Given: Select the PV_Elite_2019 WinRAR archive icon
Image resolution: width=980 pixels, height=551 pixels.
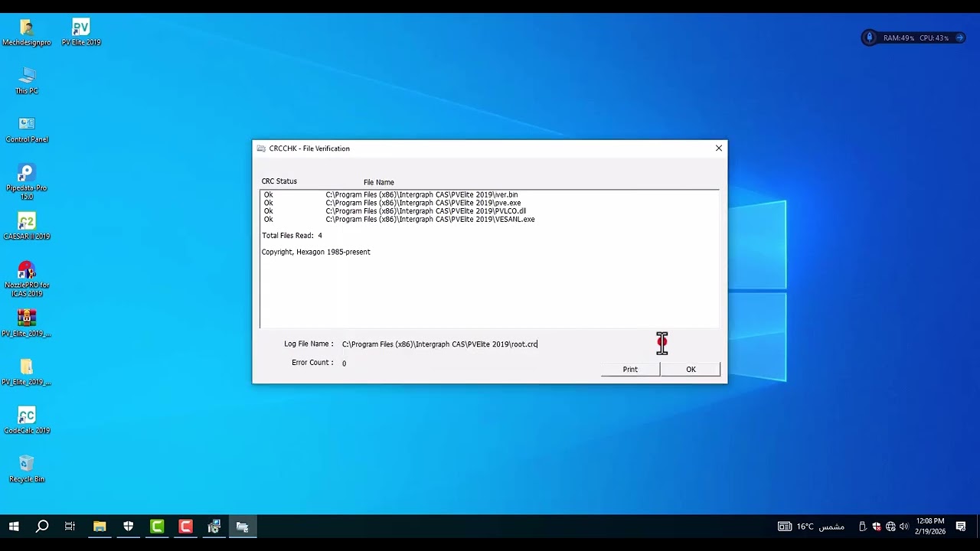Looking at the screenshot, I should pyautogui.click(x=27, y=324).
